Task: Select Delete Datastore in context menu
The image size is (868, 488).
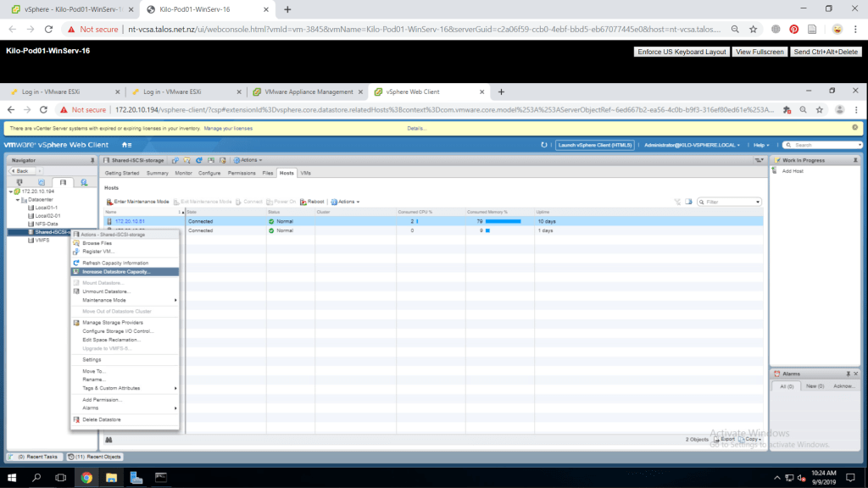Action: point(102,419)
